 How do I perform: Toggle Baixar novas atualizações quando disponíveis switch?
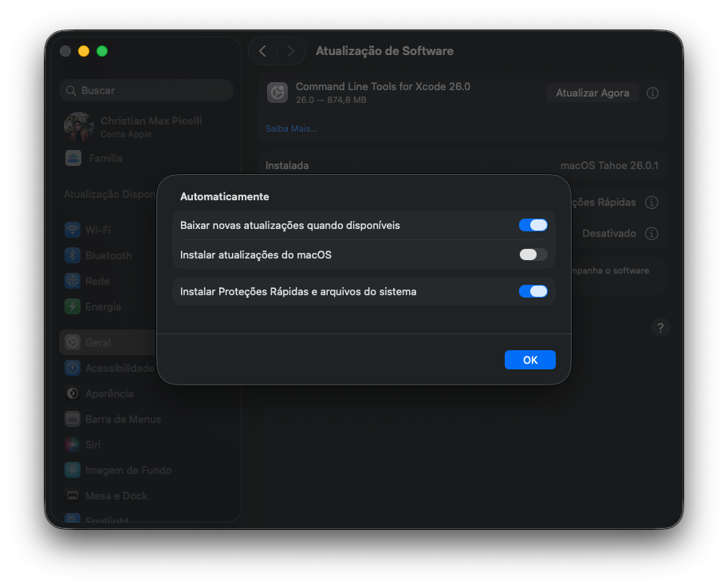click(533, 225)
